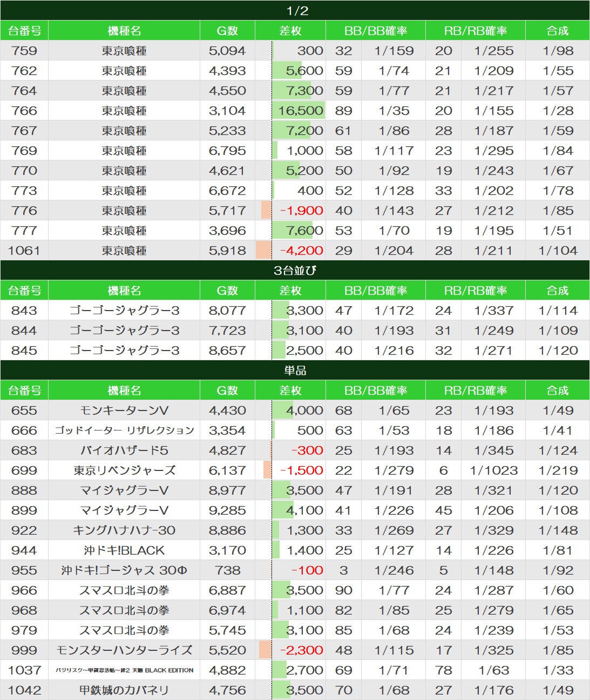Click machine number 843
This screenshot has height=700, width=590.
24,311
